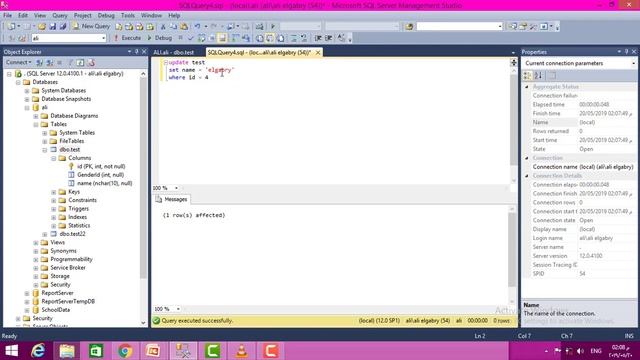Select the GenderId column in tree
The image size is (640, 360).
click(x=100, y=175)
